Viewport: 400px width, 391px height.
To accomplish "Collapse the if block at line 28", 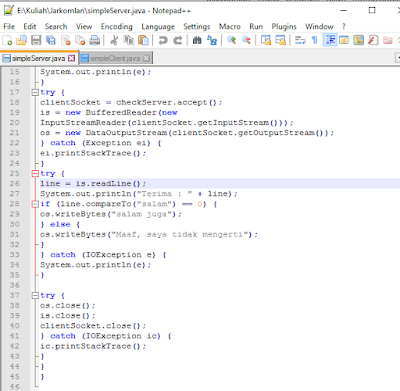I will [35, 204].
